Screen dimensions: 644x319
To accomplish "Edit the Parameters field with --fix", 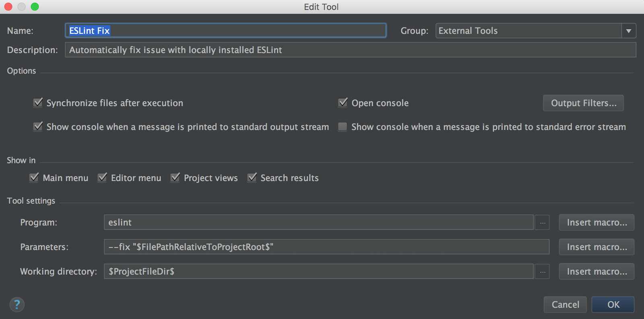I will point(327,247).
